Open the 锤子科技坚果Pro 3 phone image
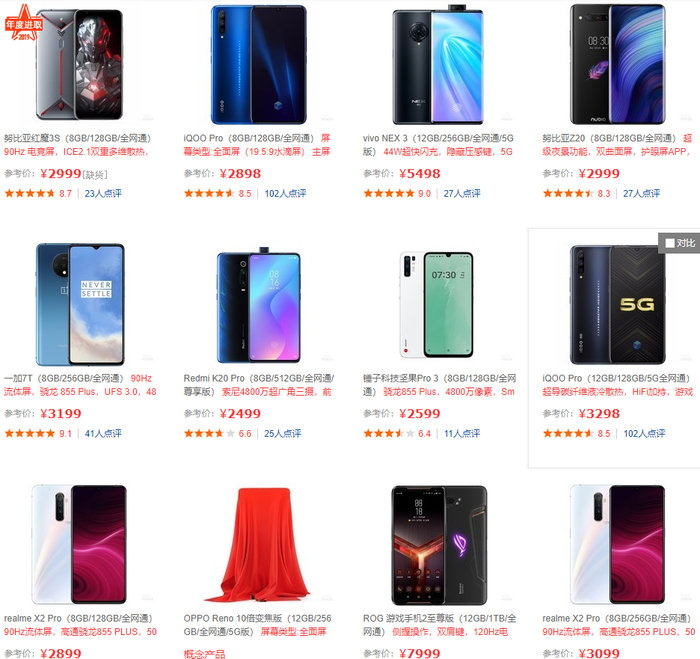This screenshot has height=659, width=700. tap(436, 304)
